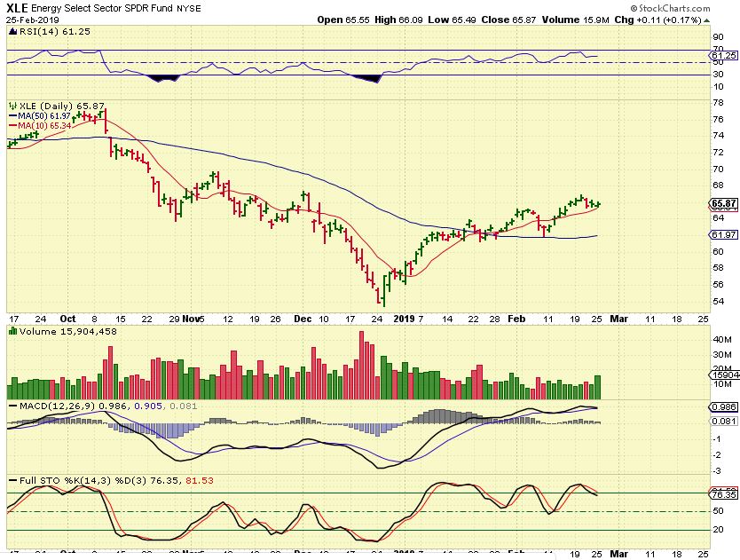
Task: Click the 'Energy Select Sector SPDR Fund' title
Action: pyautogui.click(x=102, y=9)
